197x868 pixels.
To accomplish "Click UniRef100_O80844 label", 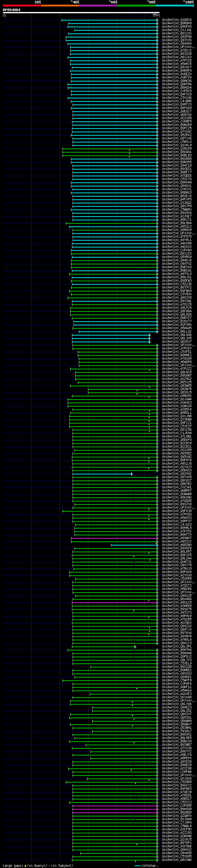I will pos(177,43).
